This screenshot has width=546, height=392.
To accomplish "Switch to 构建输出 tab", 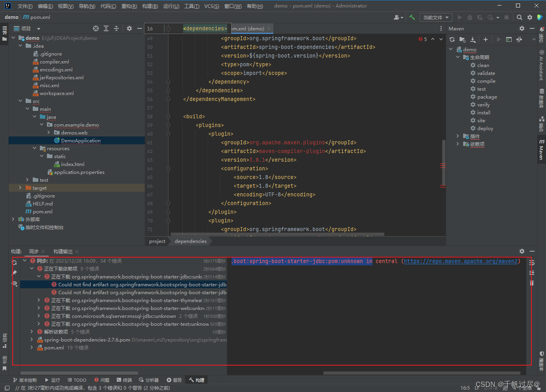I will 63,251.
